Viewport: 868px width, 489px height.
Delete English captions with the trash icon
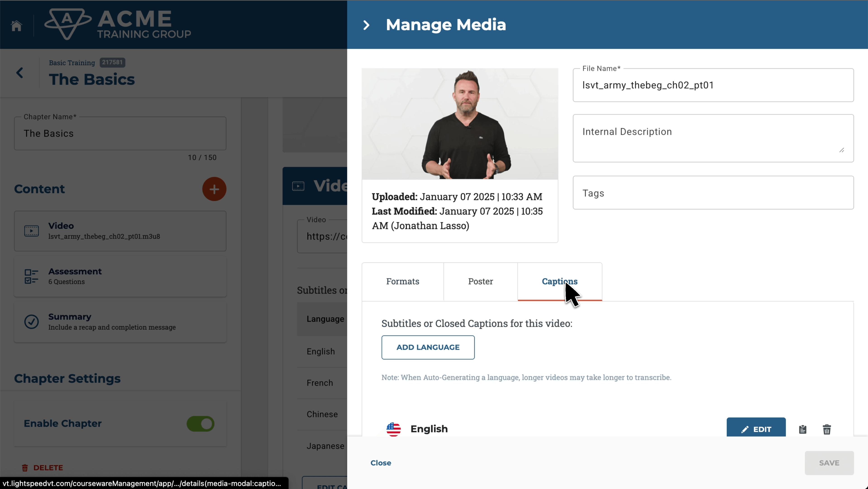click(827, 429)
